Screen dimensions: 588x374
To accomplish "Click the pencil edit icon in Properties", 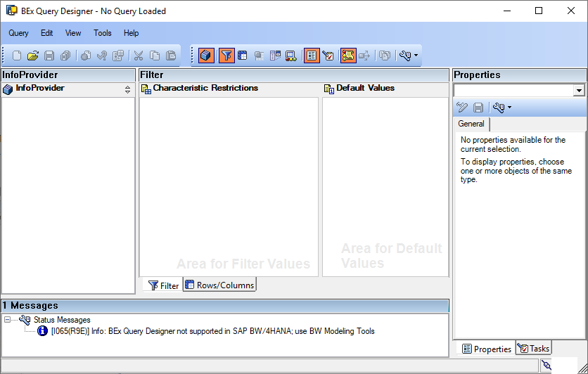I will (x=462, y=108).
